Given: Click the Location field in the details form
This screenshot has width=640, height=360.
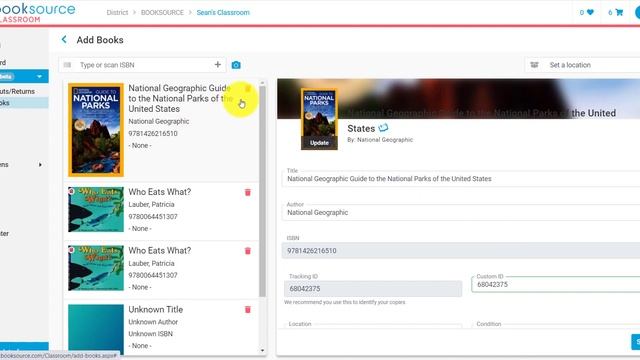Looking at the screenshot, I should (x=373, y=325).
